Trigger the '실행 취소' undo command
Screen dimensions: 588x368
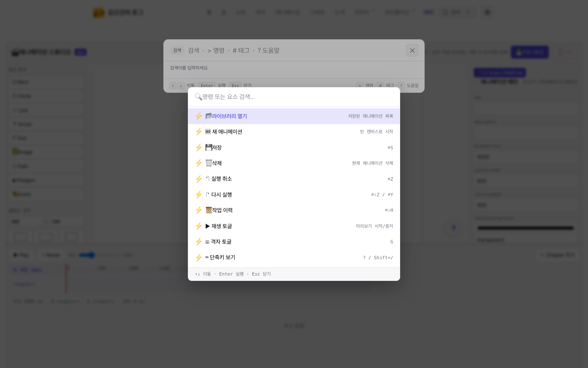click(x=294, y=179)
